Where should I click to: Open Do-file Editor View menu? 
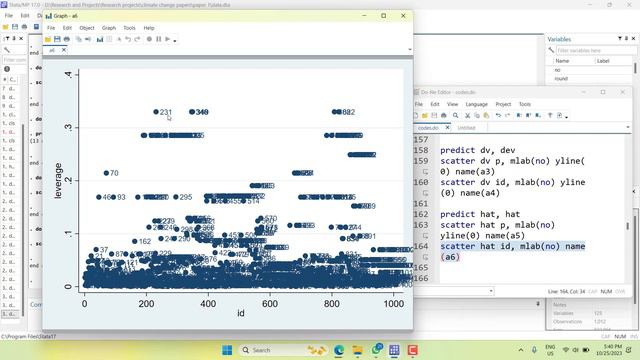452,104
